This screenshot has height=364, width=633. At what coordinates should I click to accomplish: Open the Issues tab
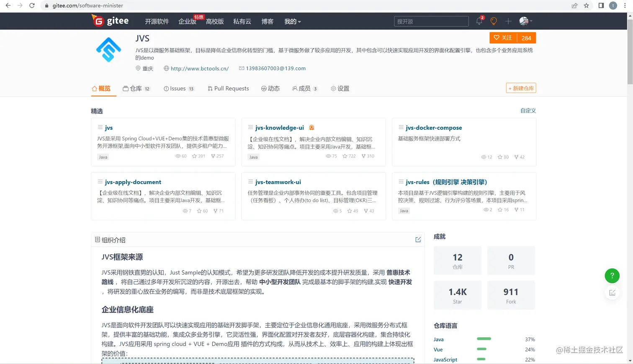pos(179,88)
